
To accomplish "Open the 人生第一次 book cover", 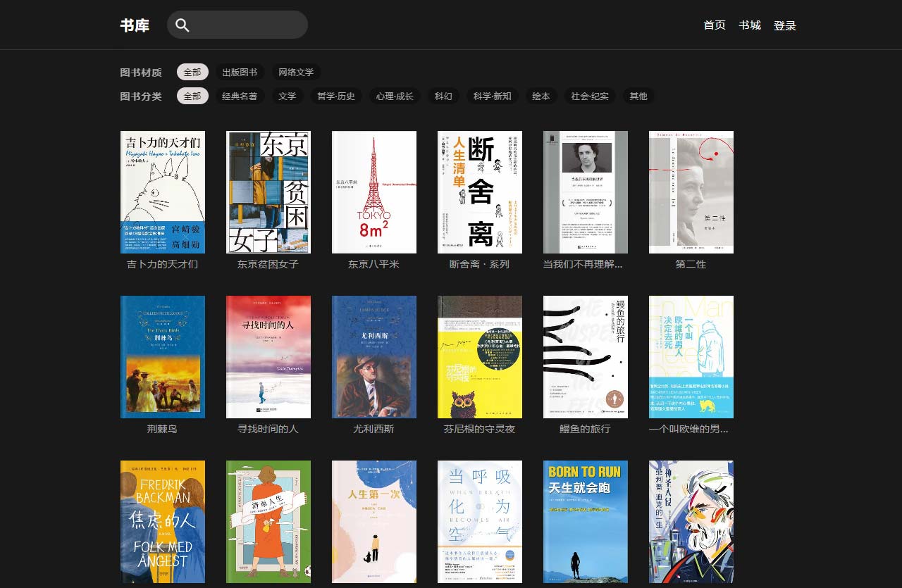I will pos(374,522).
